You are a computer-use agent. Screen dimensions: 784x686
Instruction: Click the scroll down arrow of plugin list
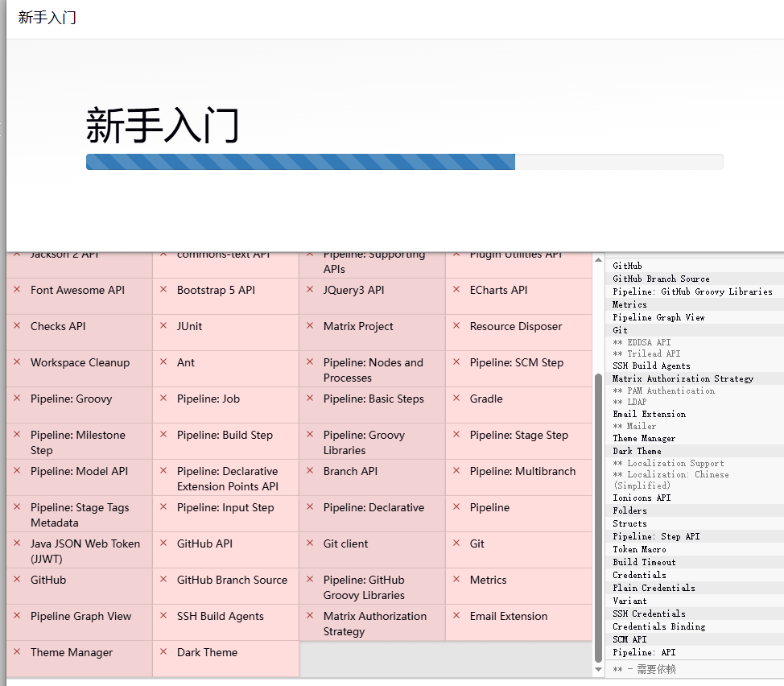point(599,670)
